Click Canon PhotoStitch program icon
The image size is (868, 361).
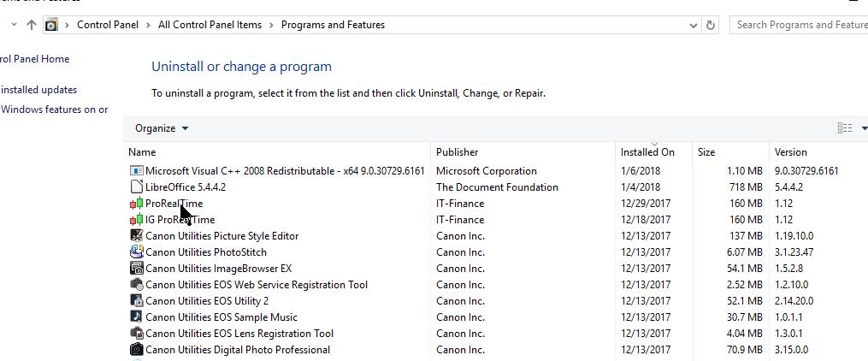(137, 252)
